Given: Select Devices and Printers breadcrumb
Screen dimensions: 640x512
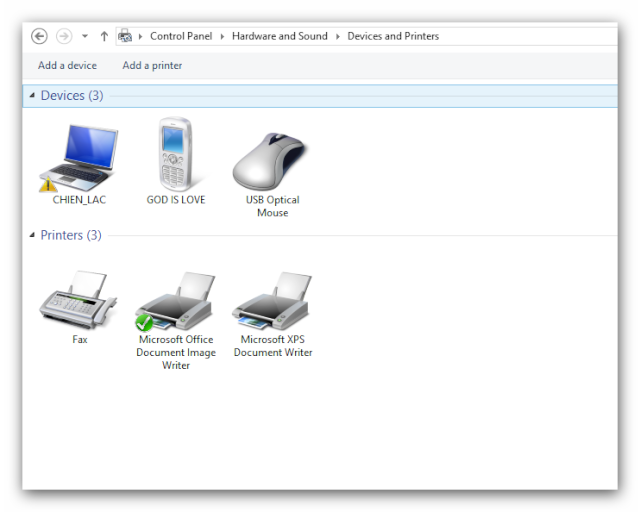Looking at the screenshot, I should (393, 36).
